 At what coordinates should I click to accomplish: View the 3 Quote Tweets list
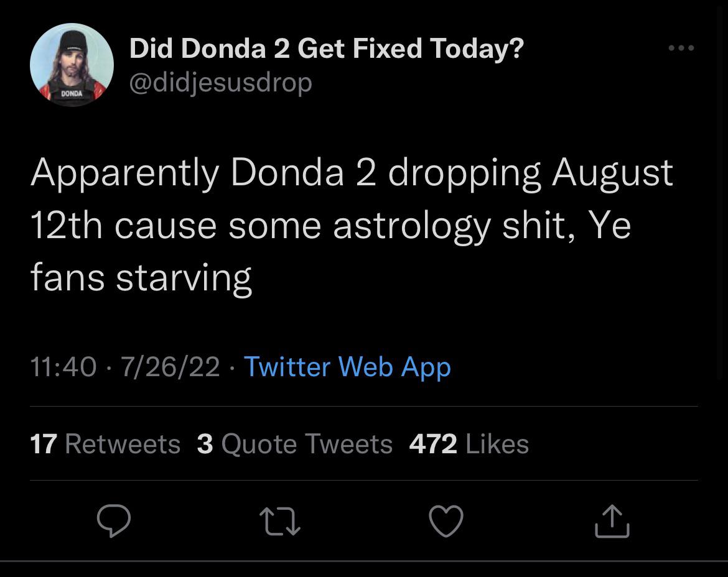[295, 444]
